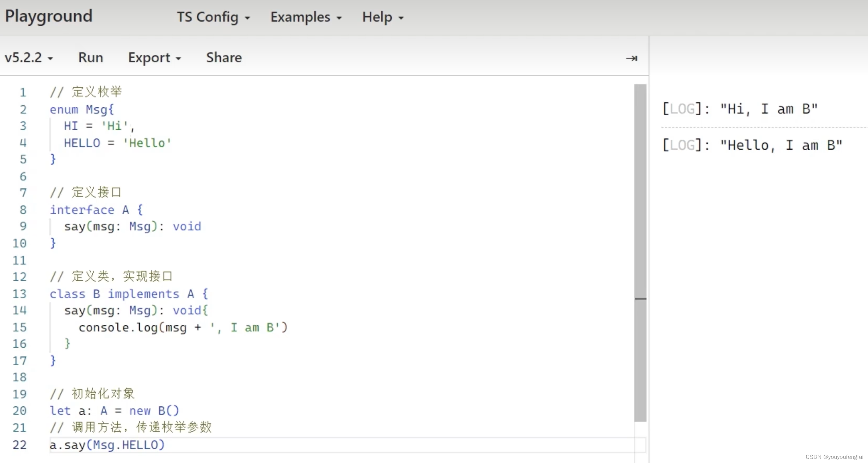
Task: Collapse the editor sidebar with arrow icon
Action: [631, 58]
